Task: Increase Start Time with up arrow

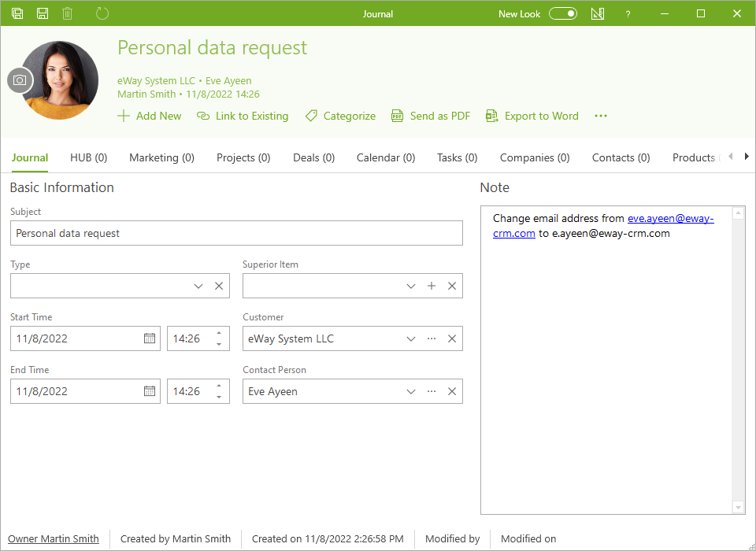Action: [219, 333]
